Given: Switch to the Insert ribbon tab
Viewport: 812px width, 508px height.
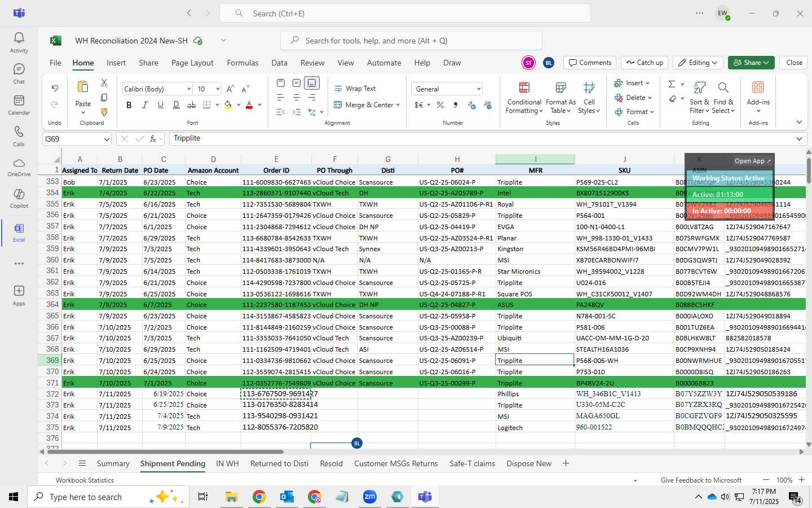Looking at the screenshot, I should pyautogui.click(x=116, y=63).
